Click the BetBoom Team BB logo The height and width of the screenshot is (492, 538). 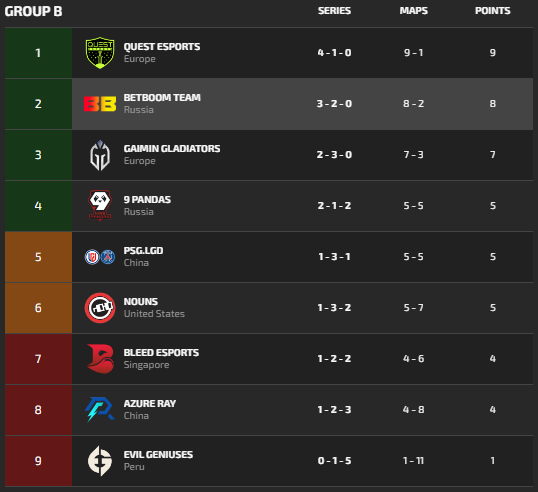click(100, 104)
